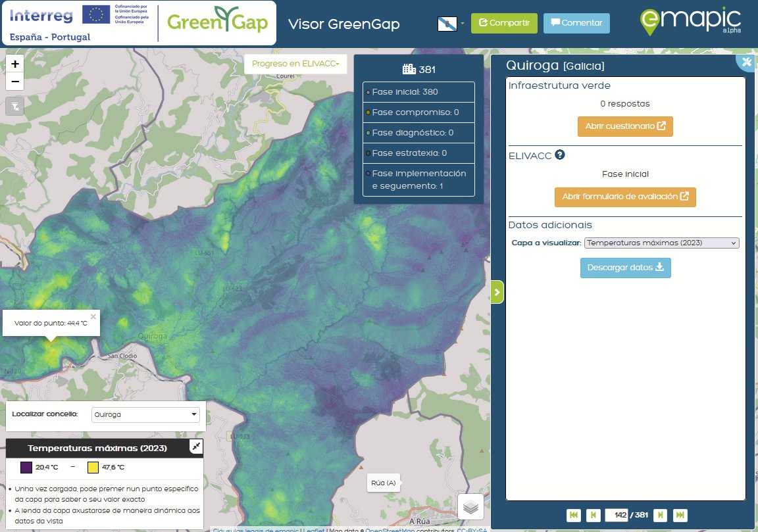Toggle Fase diagnóstico: 0 filter
Screen dimensions: 758x532
click(418, 132)
